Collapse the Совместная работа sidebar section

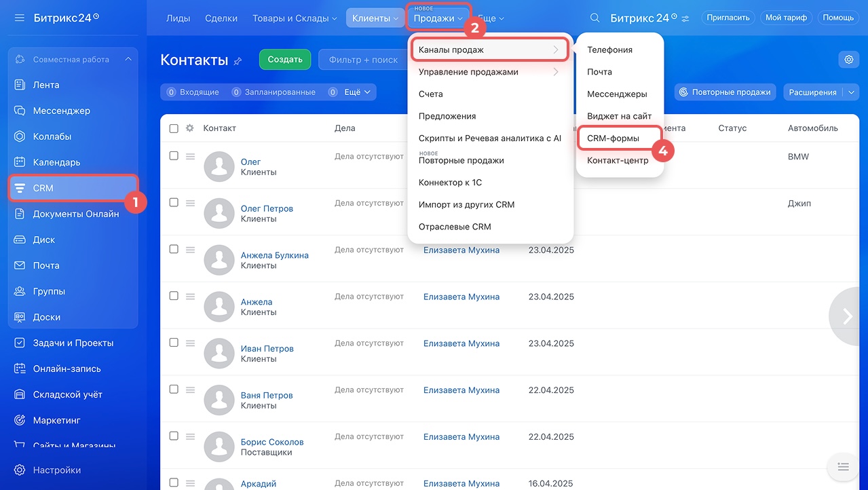128,60
